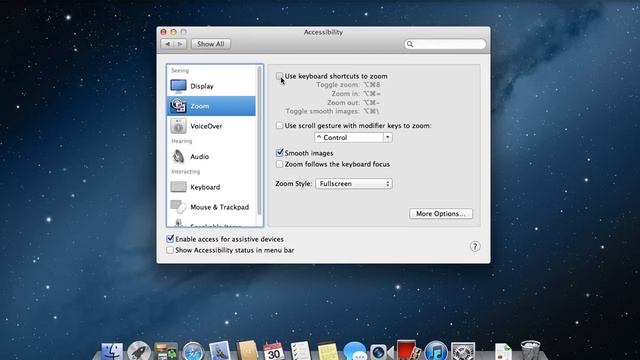Click the Show All button
This screenshot has width=640, height=360.
211,44
